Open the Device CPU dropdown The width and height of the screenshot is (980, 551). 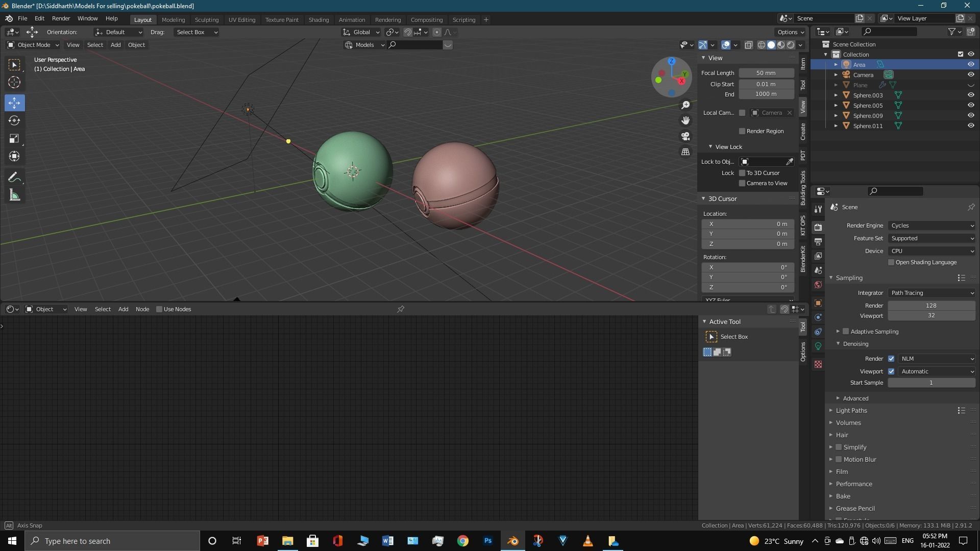[932, 251]
